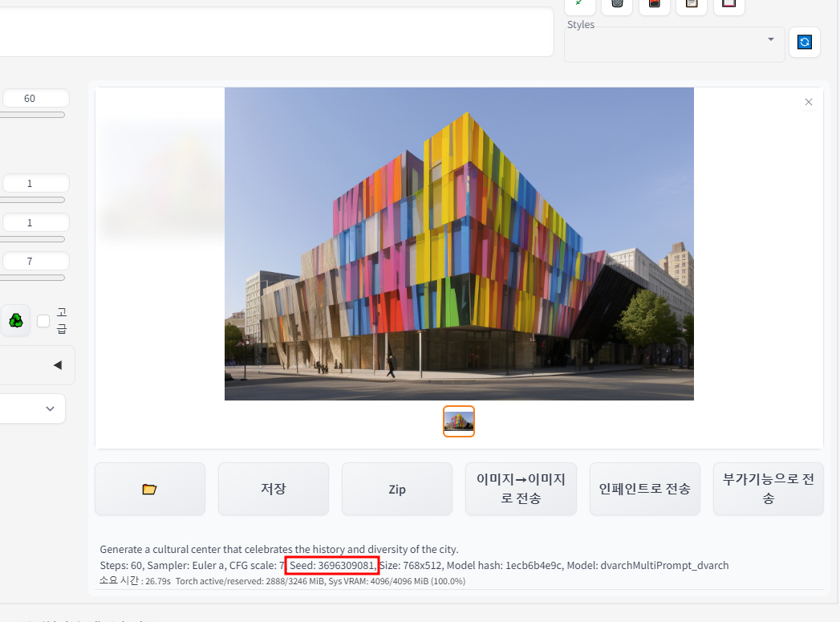Send image via 이미지→이미지로 전송 button
This screenshot has height=622, width=840.
click(521, 489)
